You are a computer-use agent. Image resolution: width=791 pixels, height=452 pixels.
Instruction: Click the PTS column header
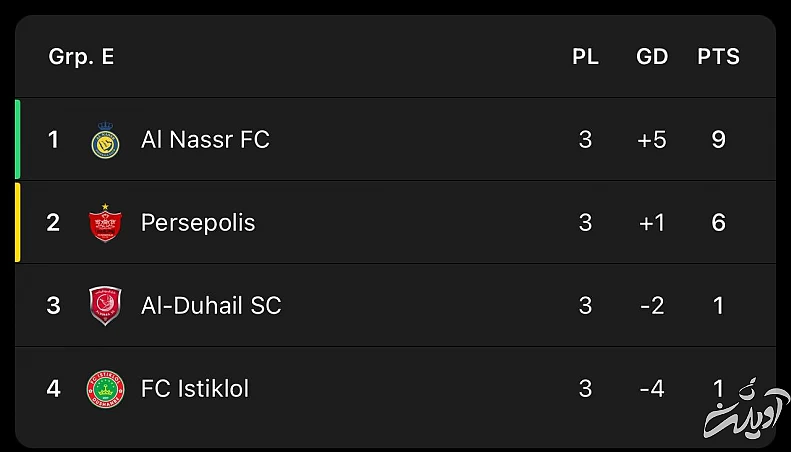pos(718,57)
